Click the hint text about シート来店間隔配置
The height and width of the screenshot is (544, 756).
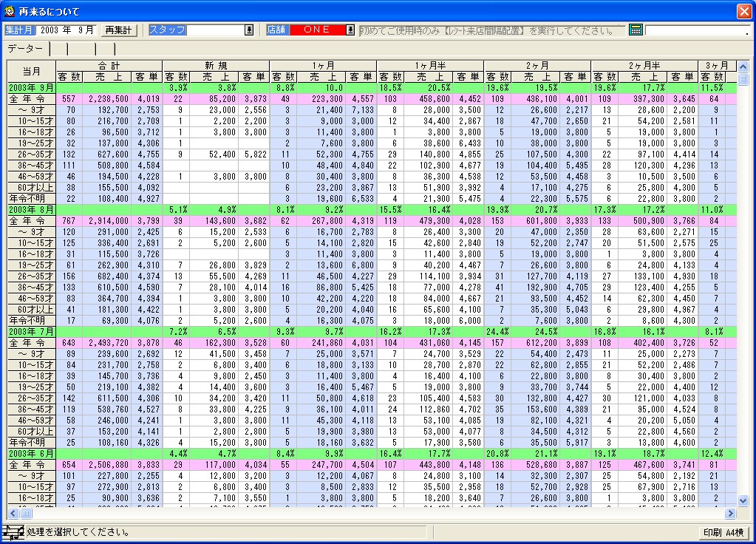[487, 30]
